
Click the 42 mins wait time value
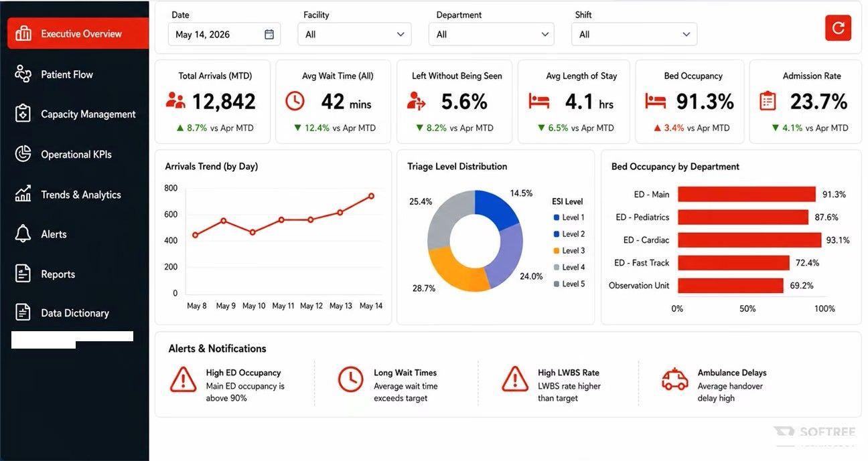click(346, 102)
